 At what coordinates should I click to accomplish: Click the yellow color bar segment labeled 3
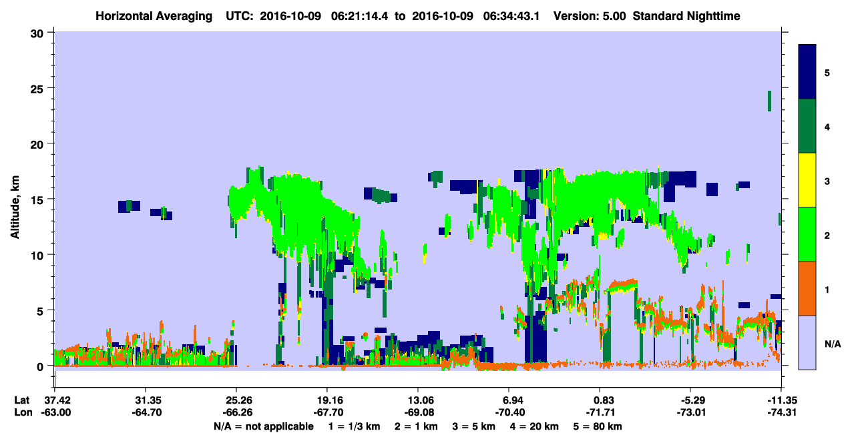pyautogui.click(x=807, y=180)
